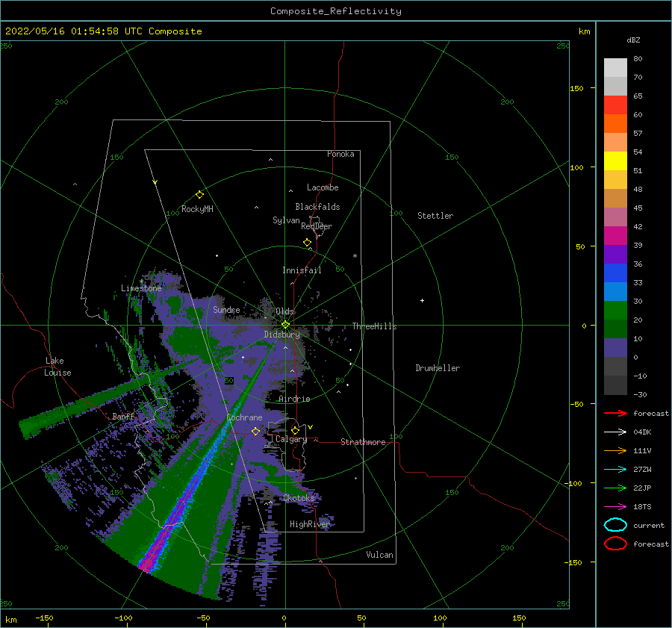Select the light blue 33-30 dBZ swatch
Image resolution: width=672 pixels, height=628 pixels.
[x=615, y=292]
